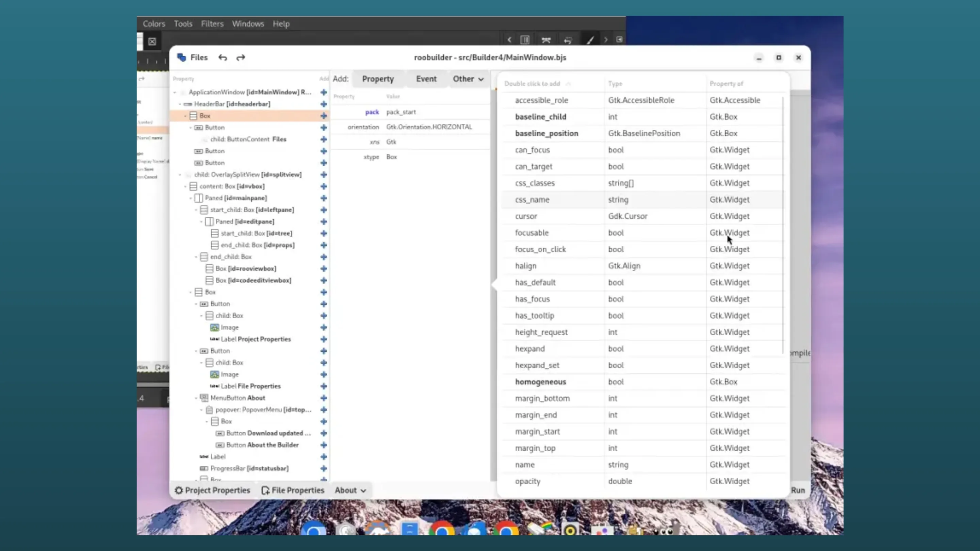Image resolution: width=980 pixels, height=551 pixels.
Task: Select the opacity property row
Action: (x=643, y=481)
